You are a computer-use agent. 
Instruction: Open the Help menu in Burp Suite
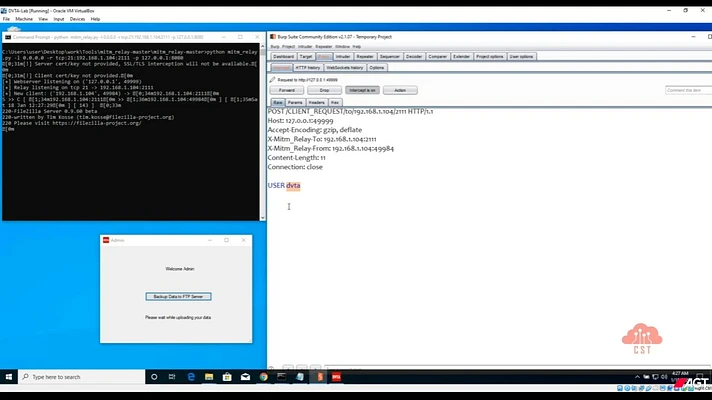coord(357,47)
